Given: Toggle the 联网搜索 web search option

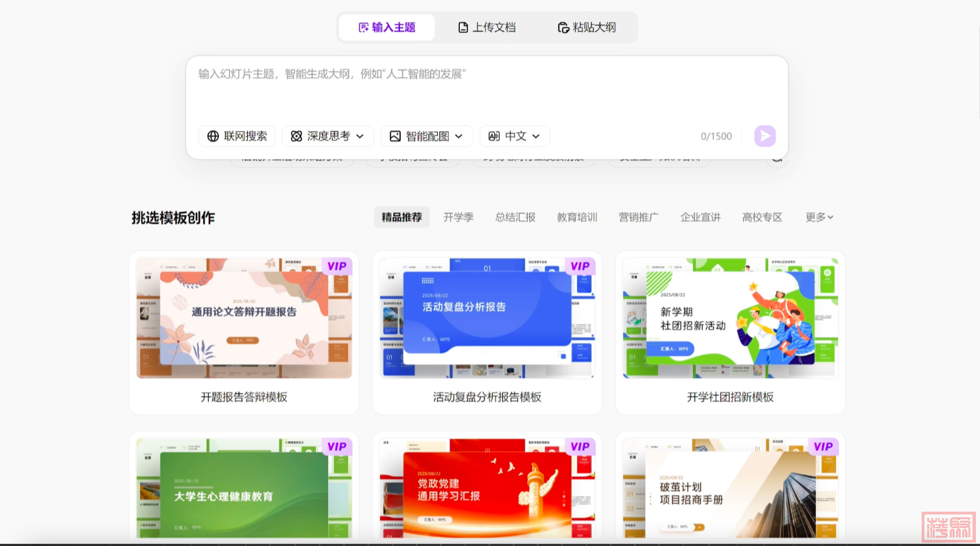Looking at the screenshot, I should point(237,136).
